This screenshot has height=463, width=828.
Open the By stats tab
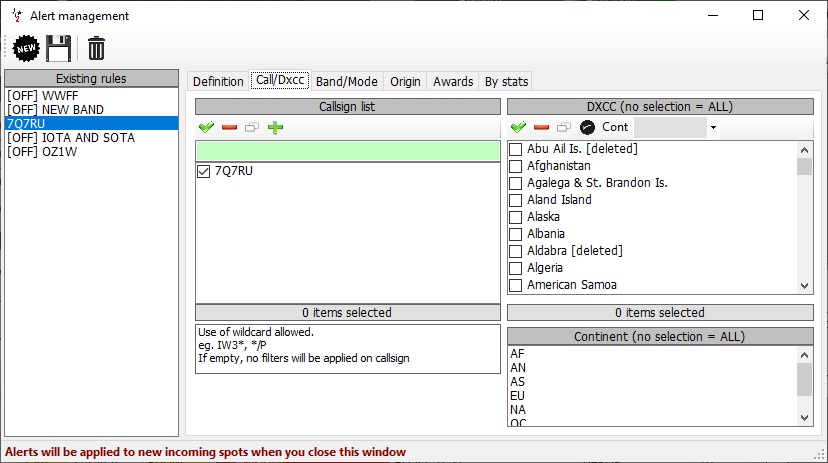[506, 82]
